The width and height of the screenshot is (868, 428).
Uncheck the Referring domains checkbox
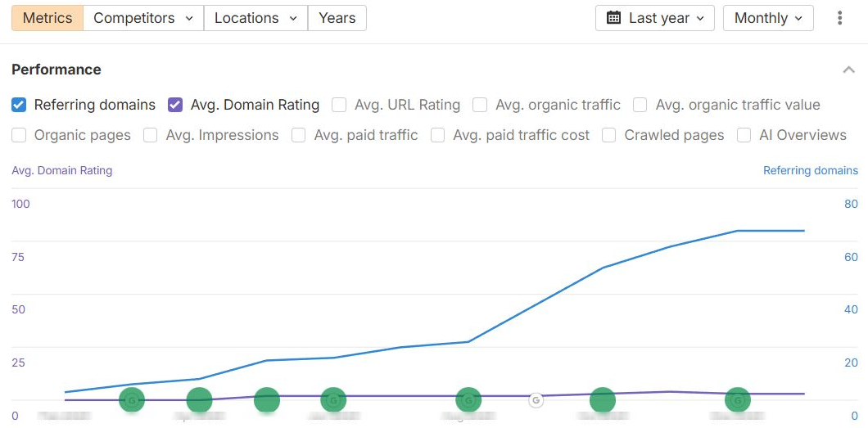pos(19,105)
